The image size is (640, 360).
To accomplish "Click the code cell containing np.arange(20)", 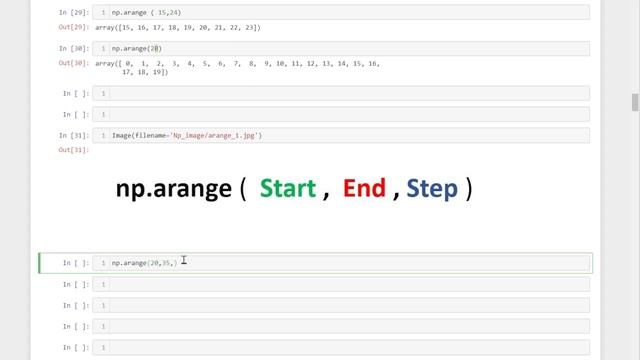I will point(341,49).
